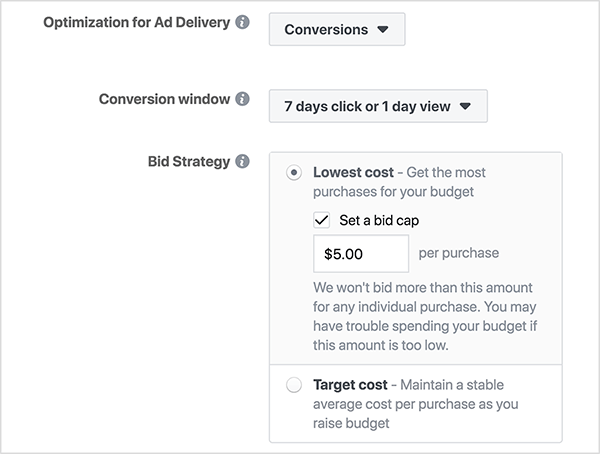This screenshot has width=600, height=454.
Task: Click the Conversion window field label
Action: (x=165, y=100)
